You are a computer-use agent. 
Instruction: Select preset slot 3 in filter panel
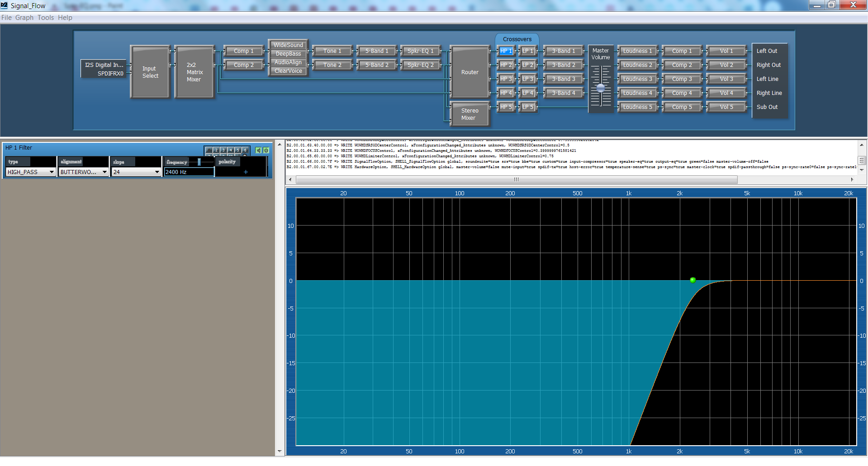click(x=223, y=150)
